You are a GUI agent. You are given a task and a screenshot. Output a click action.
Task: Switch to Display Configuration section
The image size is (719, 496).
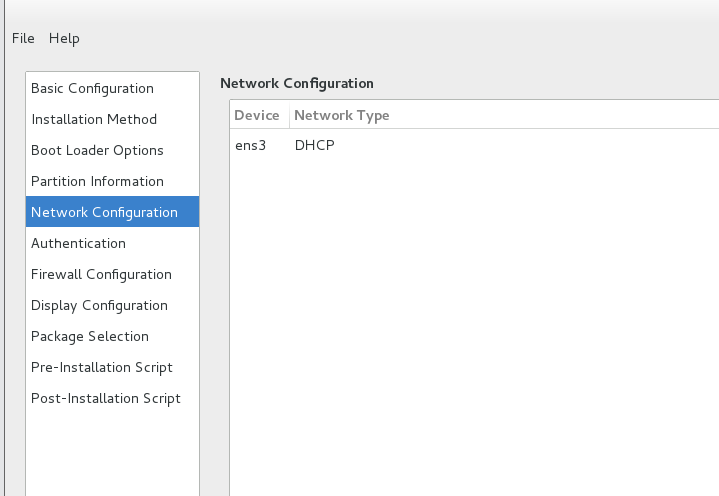99,305
